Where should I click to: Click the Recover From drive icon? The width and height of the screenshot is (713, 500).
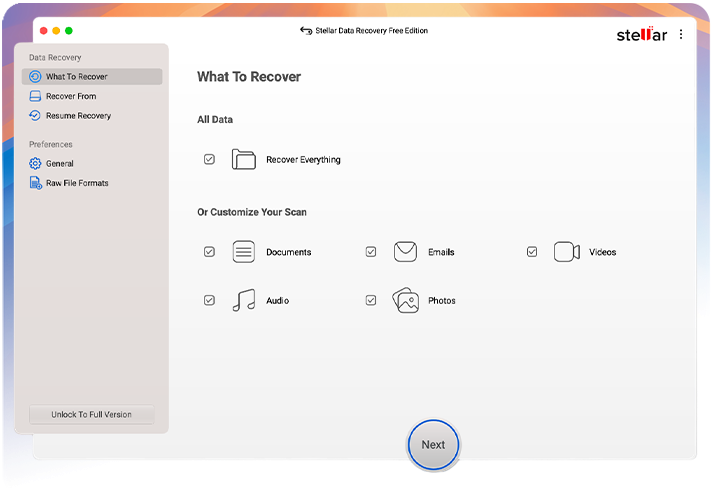click(x=35, y=96)
